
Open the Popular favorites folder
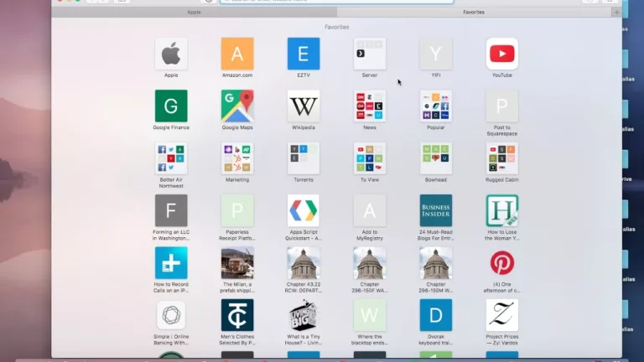click(x=436, y=106)
